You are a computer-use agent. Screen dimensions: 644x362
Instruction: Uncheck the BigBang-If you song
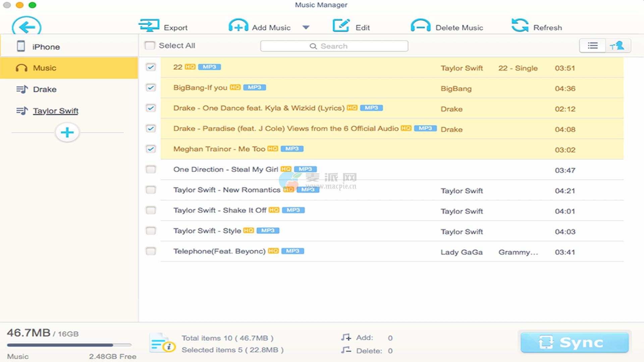[x=151, y=88]
